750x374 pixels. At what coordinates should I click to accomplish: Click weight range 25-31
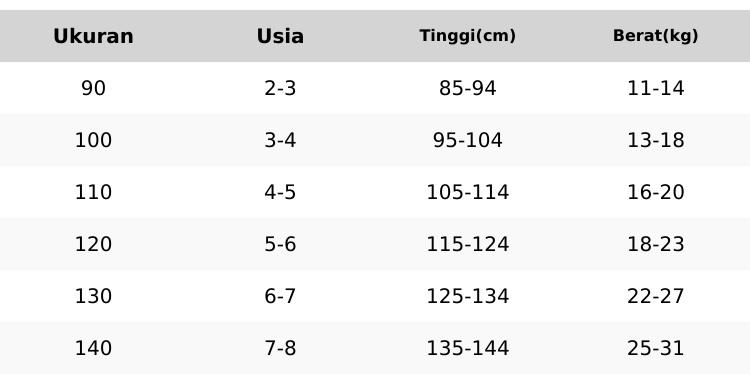655,348
